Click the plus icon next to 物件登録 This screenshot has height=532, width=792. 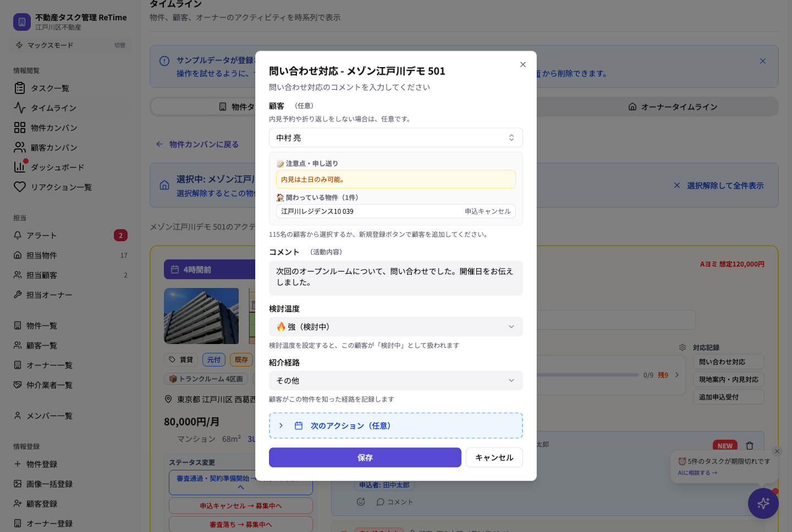click(18, 464)
